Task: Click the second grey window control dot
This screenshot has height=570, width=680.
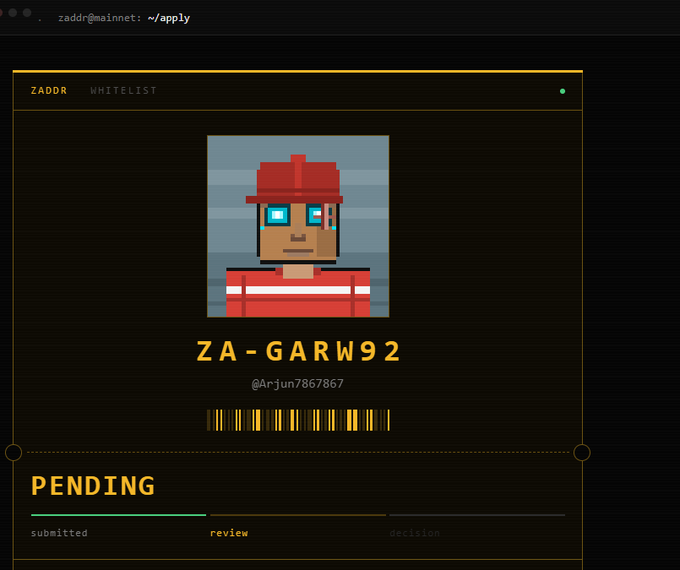Action: pyautogui.click(x=13, y=13)
